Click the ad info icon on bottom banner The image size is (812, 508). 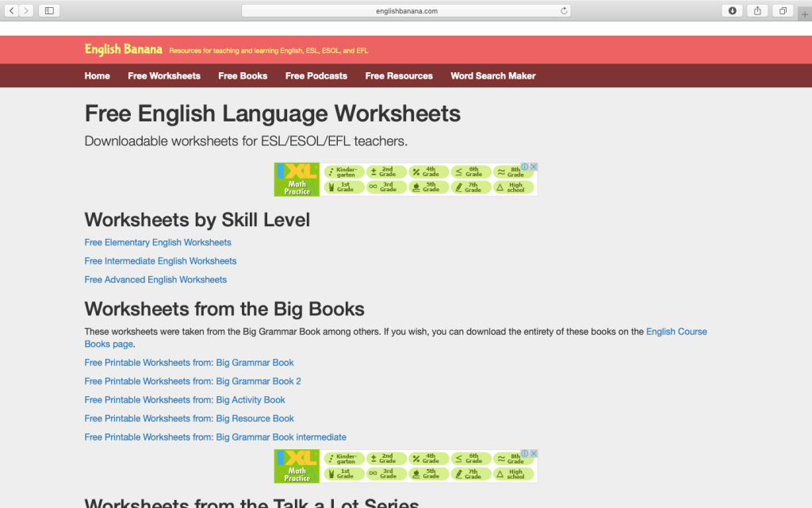pos(525,453)
